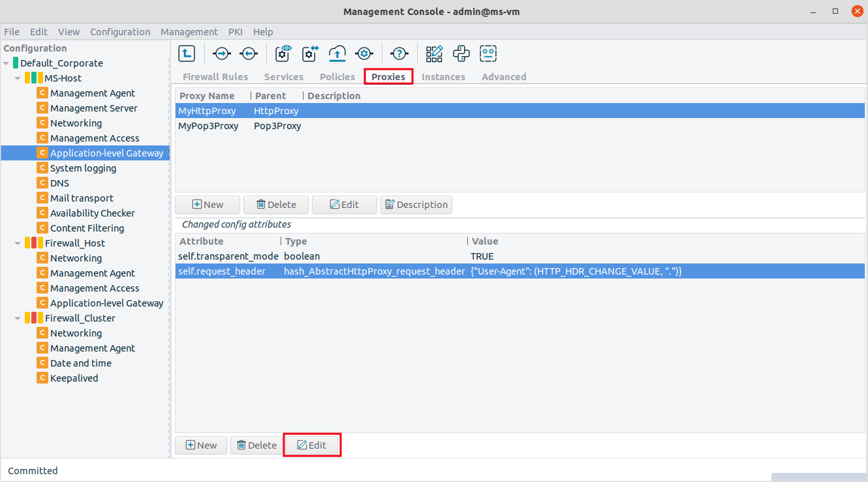Click Delete button in the proxy list panel
Image resolution: width=868 pixels, height=482 pixels.
tap(276, 205)
